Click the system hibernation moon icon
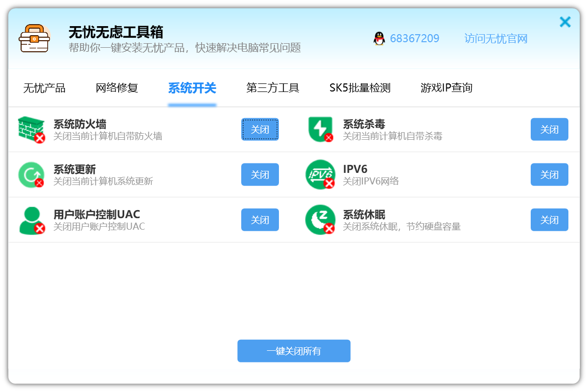The width and height of the screenshot is (588, 392). (x=320, y=220)
